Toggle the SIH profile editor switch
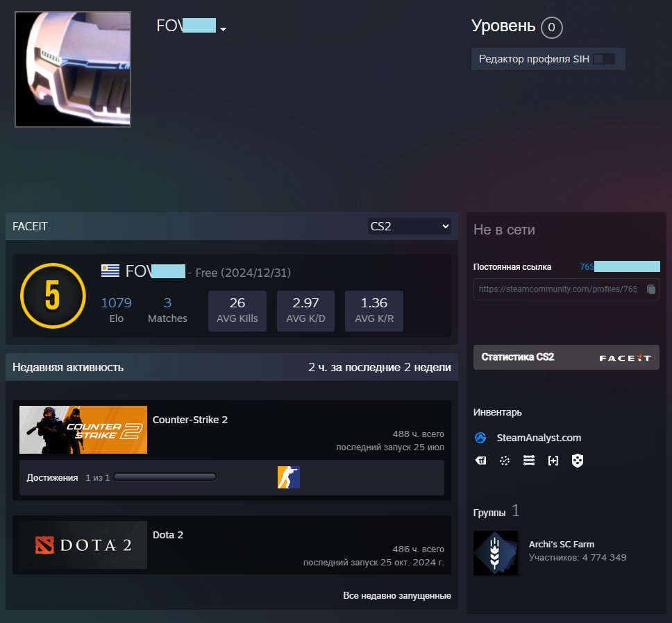This screenshot has width=672, height=623. tap(604, 59)
